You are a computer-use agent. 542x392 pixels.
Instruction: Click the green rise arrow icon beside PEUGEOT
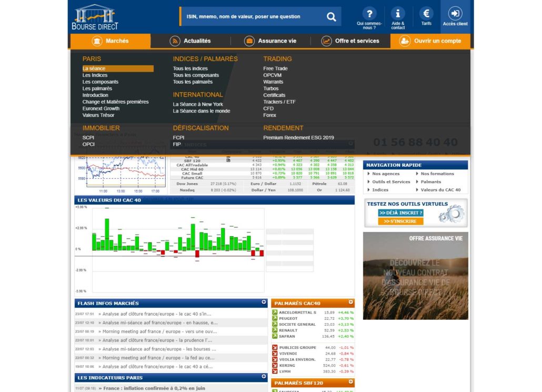(x=274, y=317)
